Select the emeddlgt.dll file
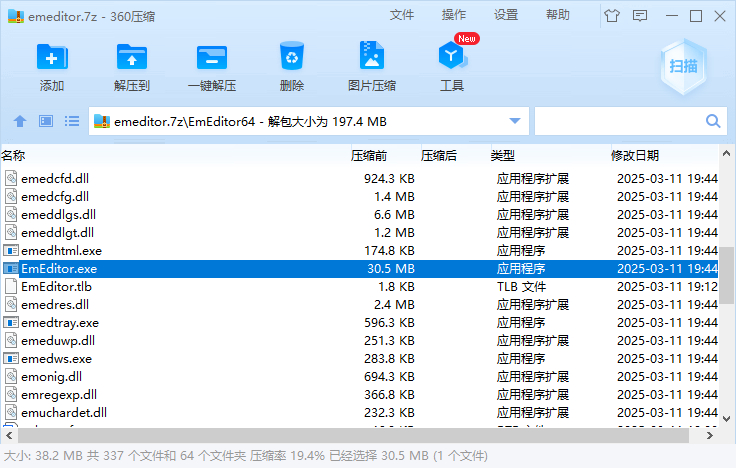736x468 pixels. click(x=57, y=233)
